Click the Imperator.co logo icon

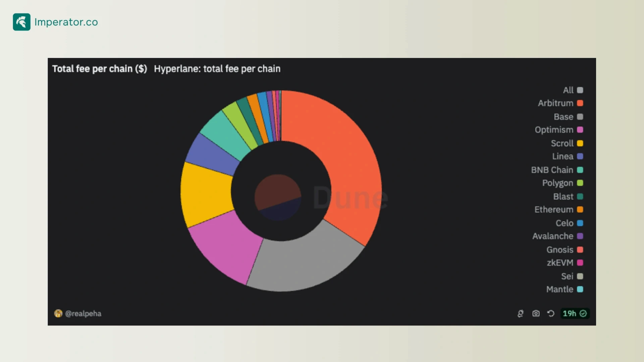[x=21, y=22]
